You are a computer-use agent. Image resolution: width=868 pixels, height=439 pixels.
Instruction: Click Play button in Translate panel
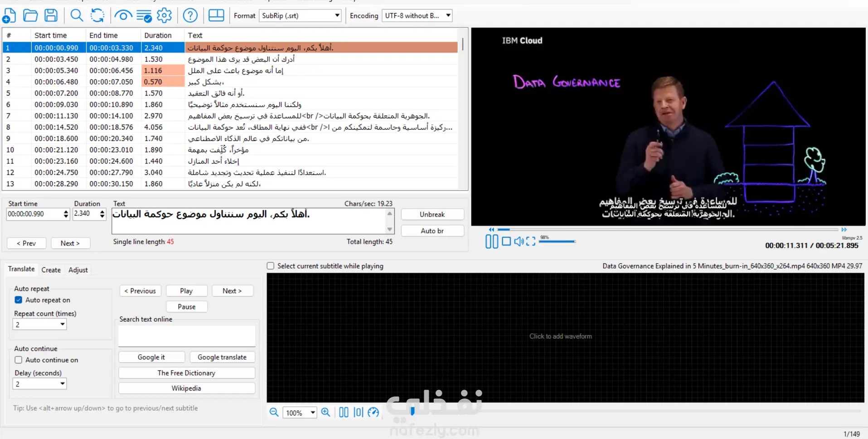tap(187, 291)
